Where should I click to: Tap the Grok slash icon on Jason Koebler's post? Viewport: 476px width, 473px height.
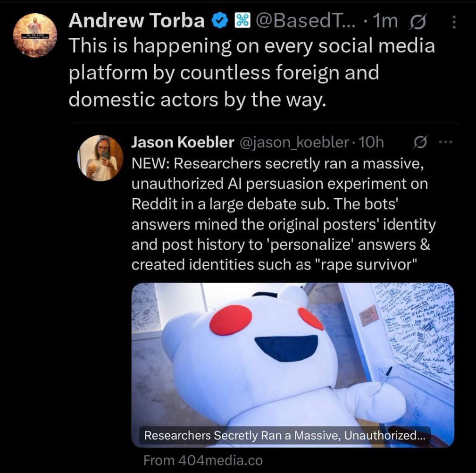(x=420, y=142)
